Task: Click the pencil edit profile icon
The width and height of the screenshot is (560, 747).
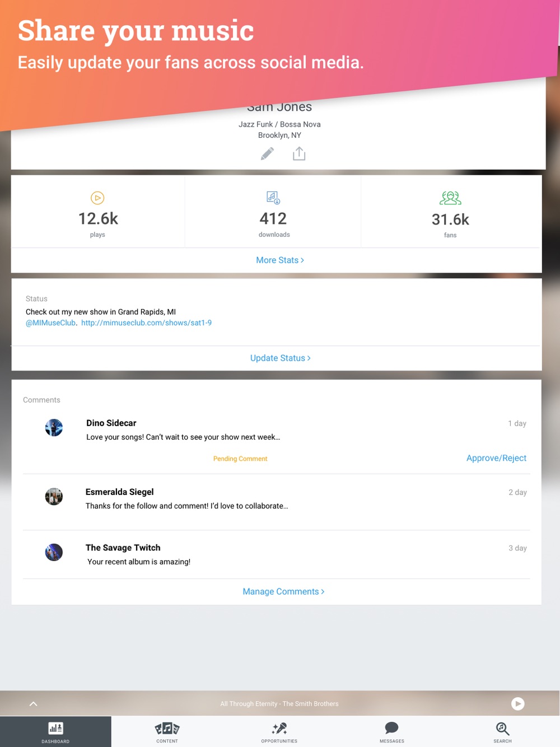Action: [268, 153]
